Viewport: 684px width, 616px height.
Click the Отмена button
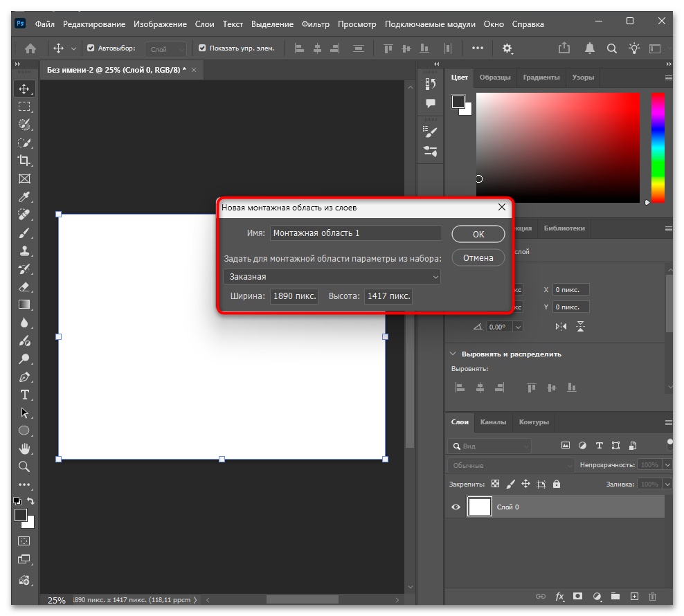pyautogui.click(x=478, y=257)
